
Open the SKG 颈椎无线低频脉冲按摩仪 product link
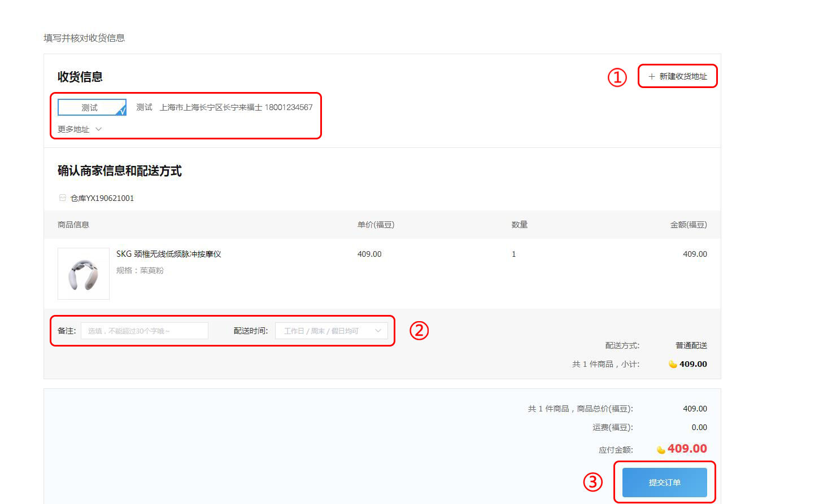tap(168, 254)
